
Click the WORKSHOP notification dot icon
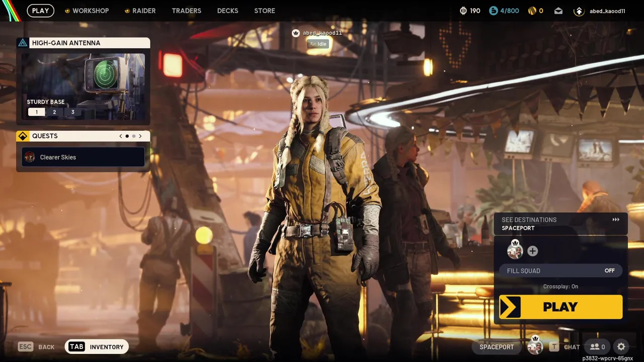tap(67, 11)
